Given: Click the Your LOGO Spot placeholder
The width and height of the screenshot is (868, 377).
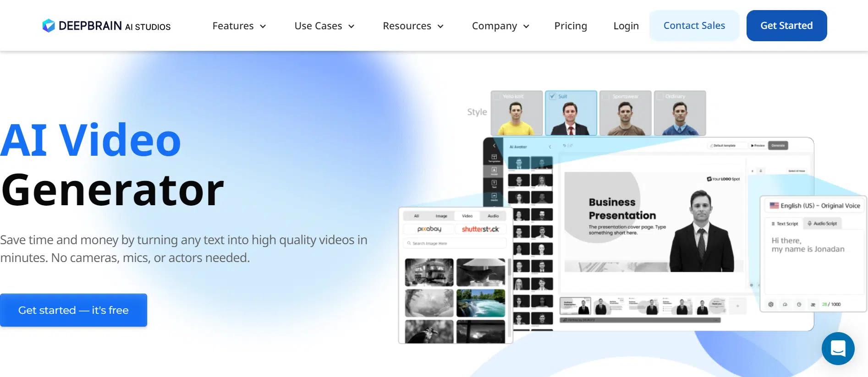Looking at the screenshot, I should (723, 179).
